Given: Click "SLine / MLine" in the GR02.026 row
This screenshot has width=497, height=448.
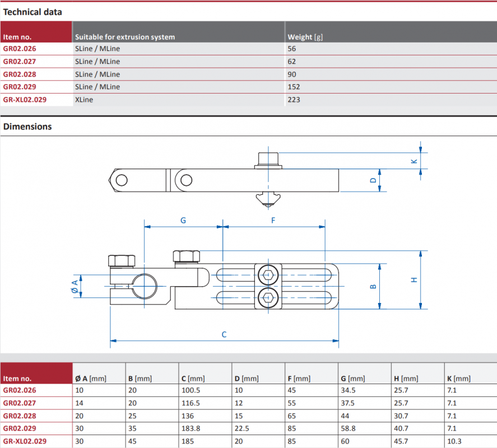Looking at the screenshot, I should 97,49.
